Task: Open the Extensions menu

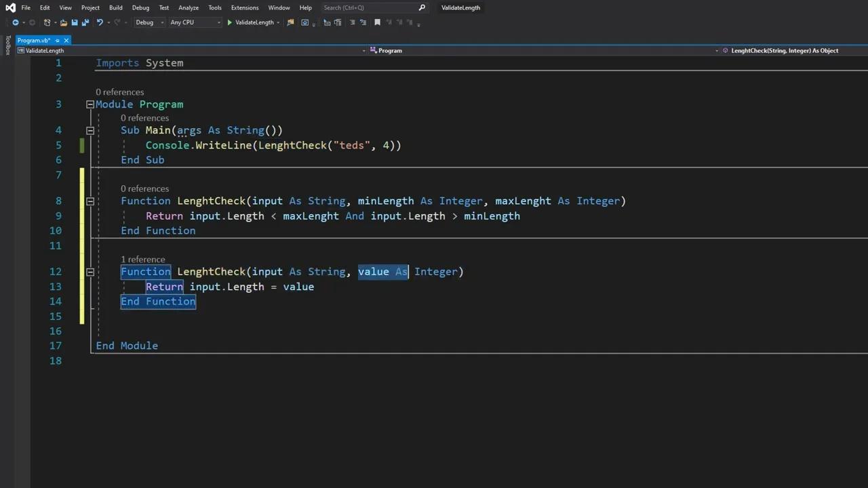Action: pos(244,7)
